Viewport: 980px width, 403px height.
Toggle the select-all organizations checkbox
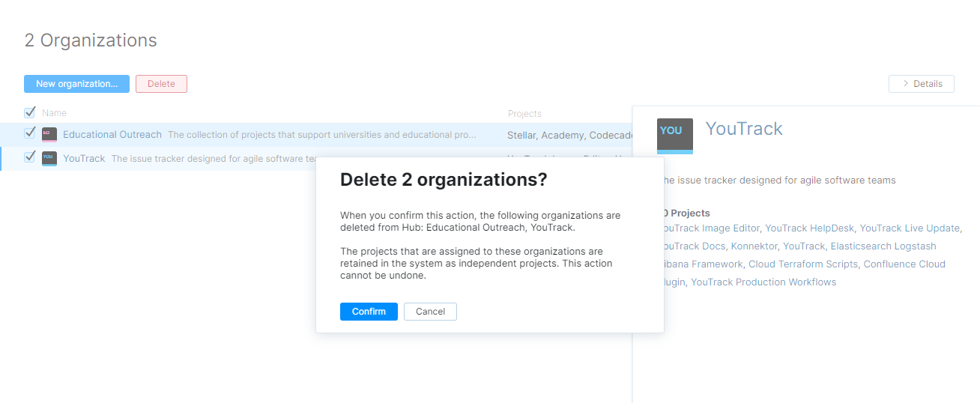[x=30, y=113]
